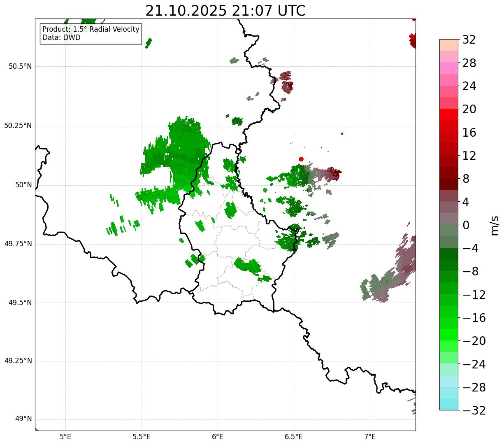Click the 50.25°N latitude label
Image resolution: width=504 pixels, height=445 pixels.
pyautogui.click(x=18, y=126)
